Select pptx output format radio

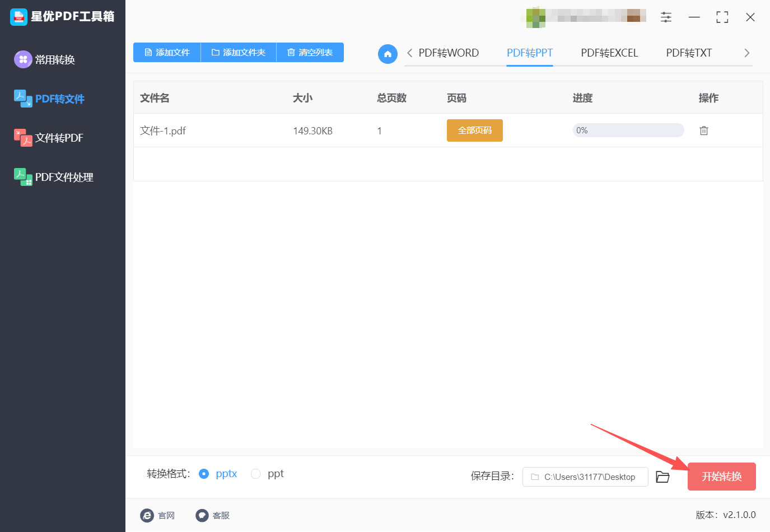204,474
